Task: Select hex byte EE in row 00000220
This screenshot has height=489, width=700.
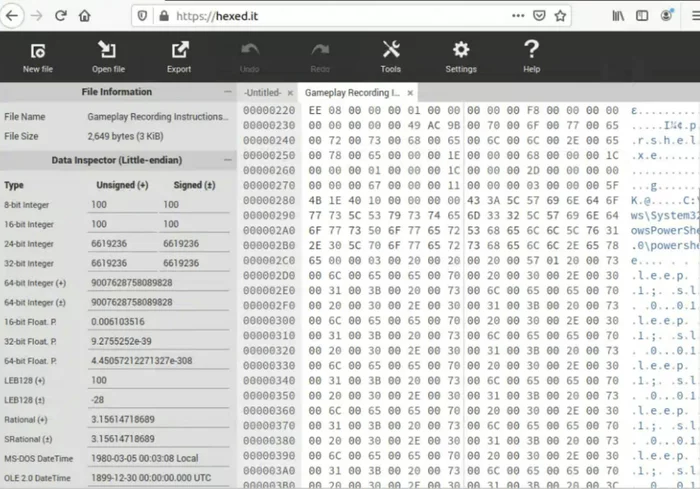Action: click(315, 110)
